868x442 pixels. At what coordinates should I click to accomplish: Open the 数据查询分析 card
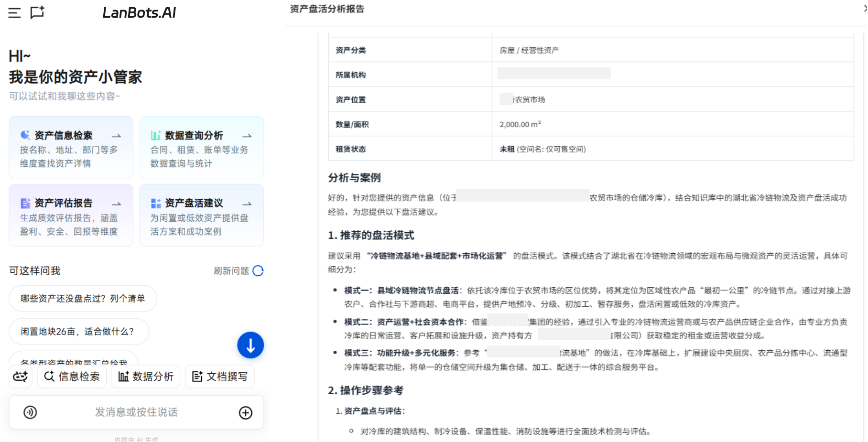201,147
